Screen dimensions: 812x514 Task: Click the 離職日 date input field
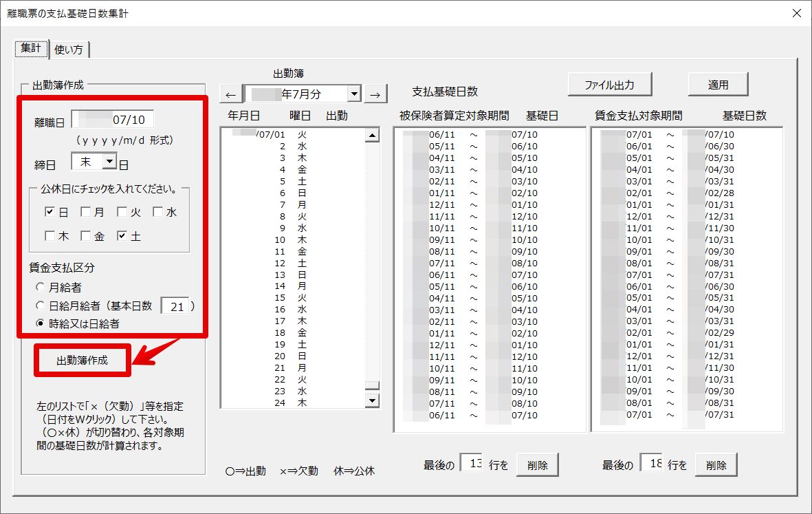[113, 120]
